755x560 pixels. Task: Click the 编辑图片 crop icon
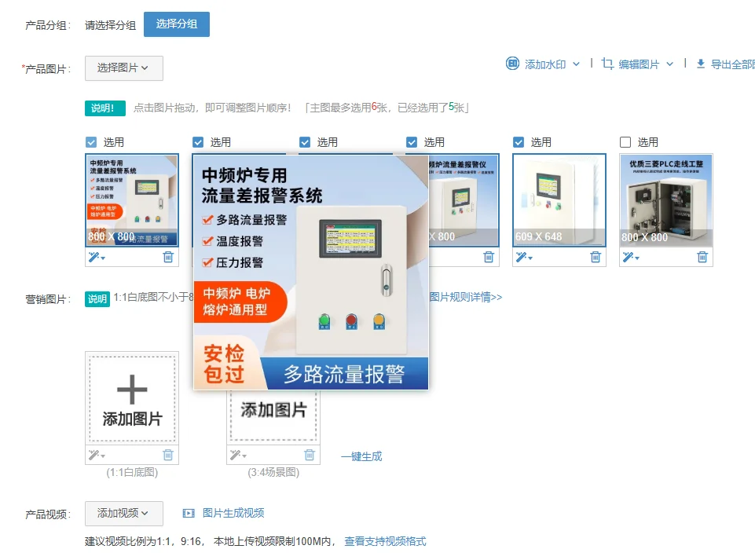[x=607, y=64]
